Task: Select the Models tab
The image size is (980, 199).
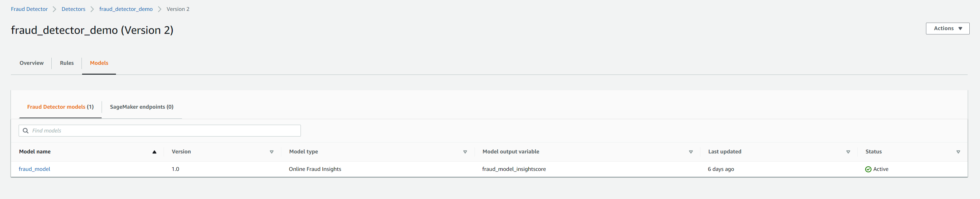Action: point(99,63)
